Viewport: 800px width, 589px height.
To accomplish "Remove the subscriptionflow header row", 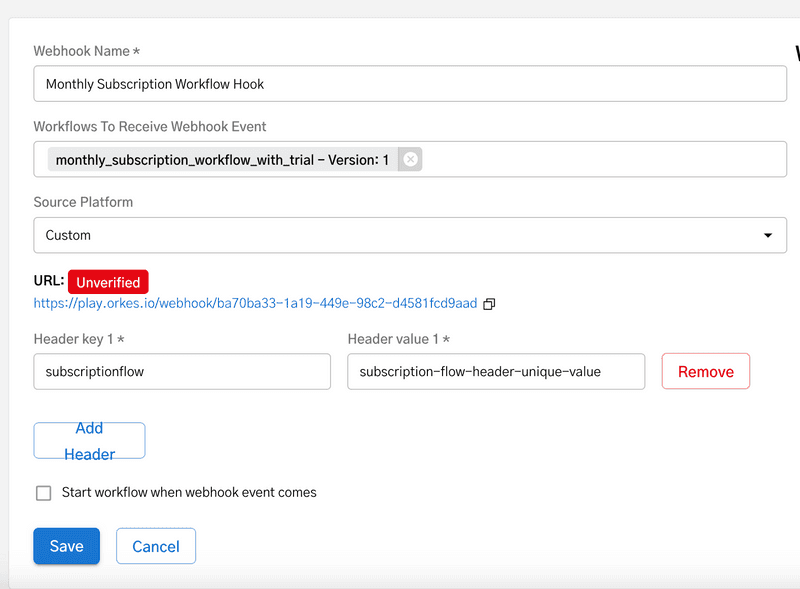I will pos(705,370).
